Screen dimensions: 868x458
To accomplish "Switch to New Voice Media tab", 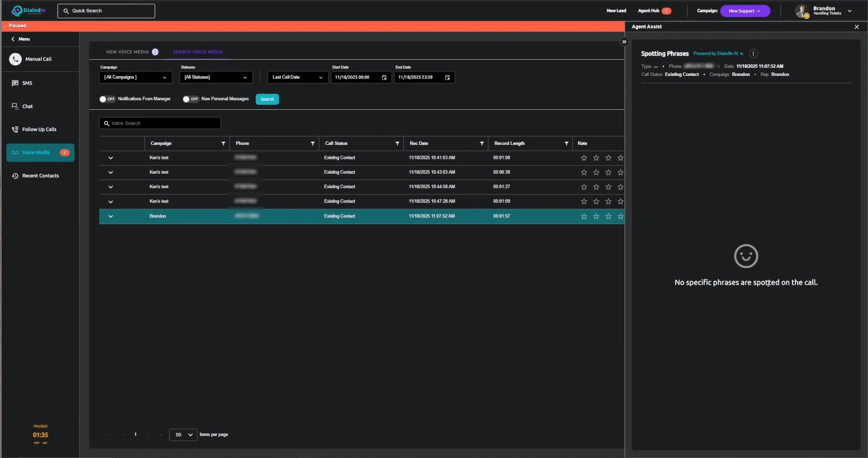I will click(x=127, y=52).
